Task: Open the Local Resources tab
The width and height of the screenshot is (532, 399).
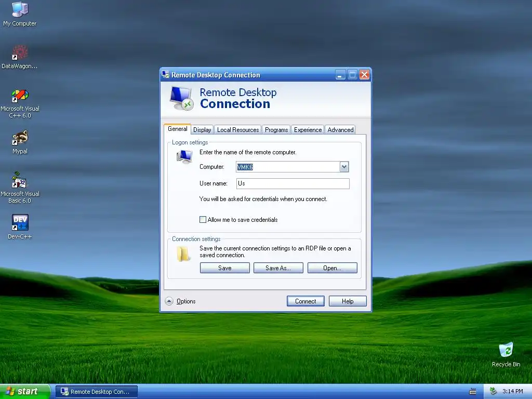Action: point(238,129)
